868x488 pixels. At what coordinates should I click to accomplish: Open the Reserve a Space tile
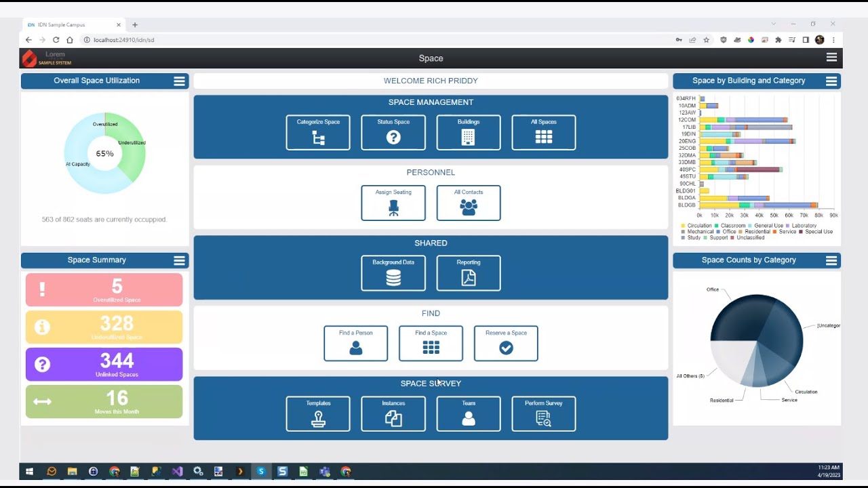[506, 344]
